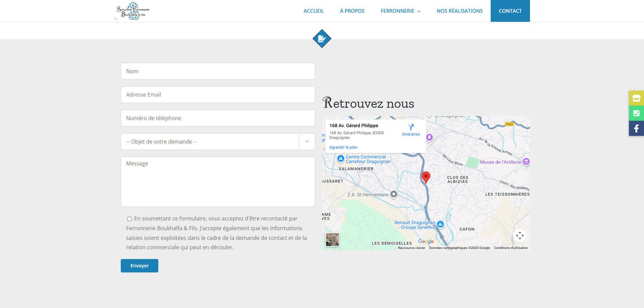Expand the Ferronnerie menu

click(400, 11)
